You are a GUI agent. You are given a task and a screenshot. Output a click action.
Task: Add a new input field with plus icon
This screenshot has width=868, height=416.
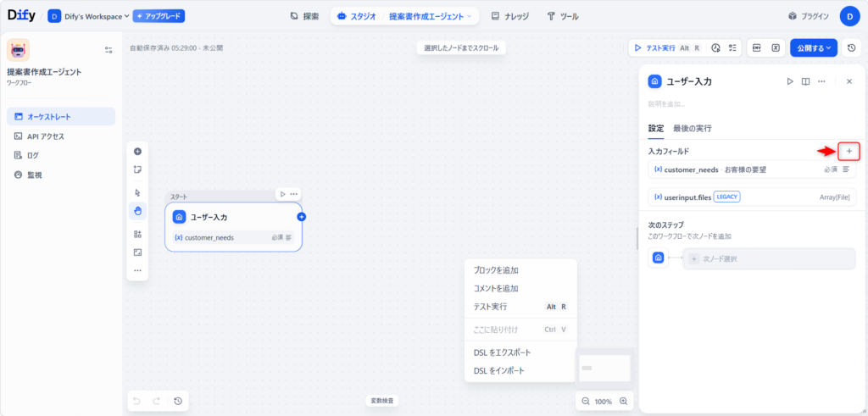point(849,151)
